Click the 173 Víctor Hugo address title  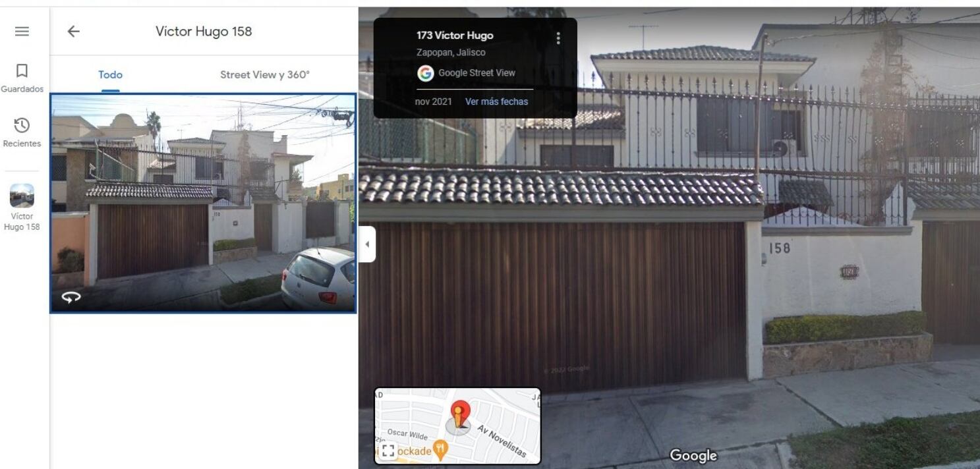click(x=455, y=36)
